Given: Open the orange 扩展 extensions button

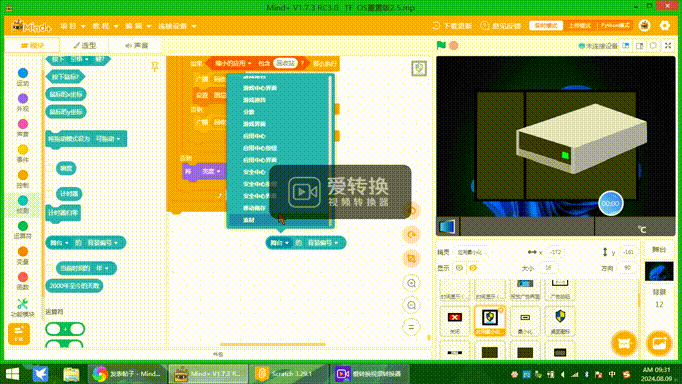Looking at the screenshot, I should coord(19,334).
